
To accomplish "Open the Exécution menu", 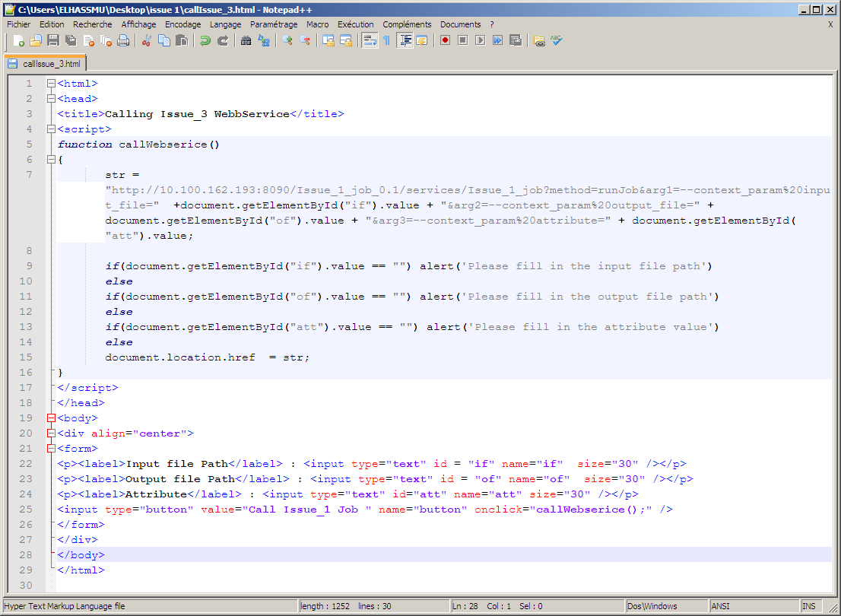I will [356, 24].
